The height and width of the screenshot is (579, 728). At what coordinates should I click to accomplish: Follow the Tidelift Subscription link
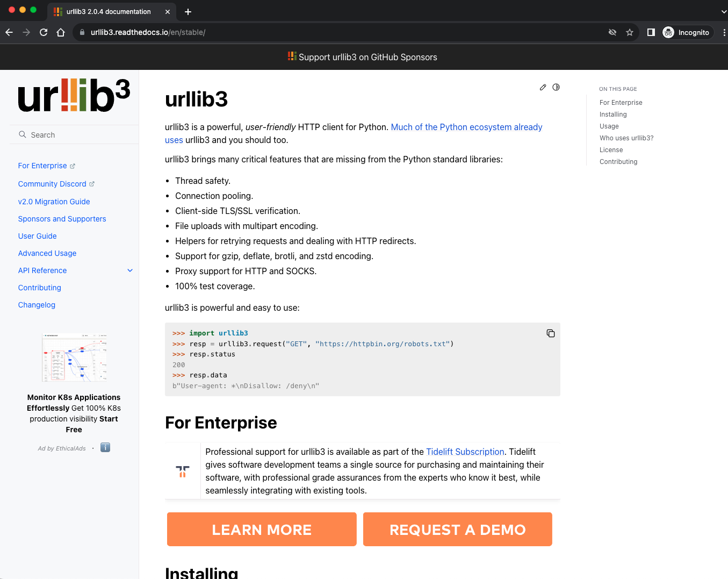pyautogui.click(x=465, y=452)
